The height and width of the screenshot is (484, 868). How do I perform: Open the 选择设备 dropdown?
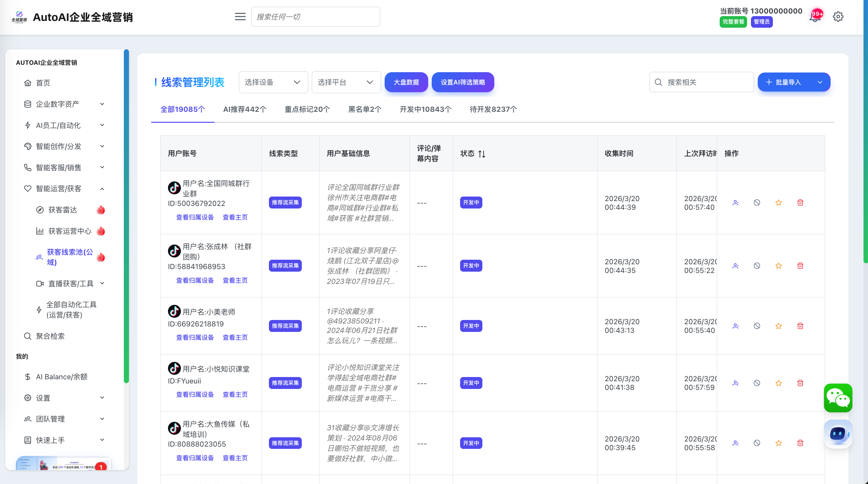click(x=273, y=82)
